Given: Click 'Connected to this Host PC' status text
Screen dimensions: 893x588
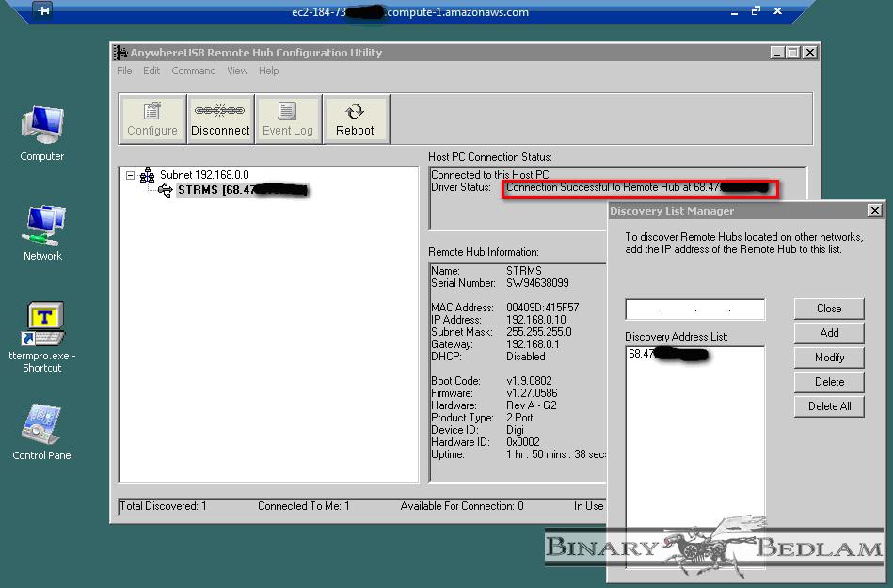Looking at the screenshot, I should pos(489,175).
